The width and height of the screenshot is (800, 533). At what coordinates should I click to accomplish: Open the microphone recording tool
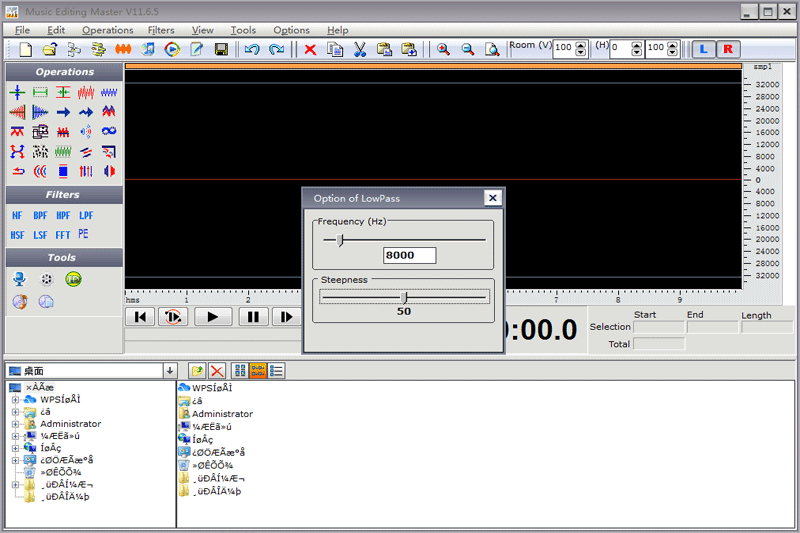(19, 279)
